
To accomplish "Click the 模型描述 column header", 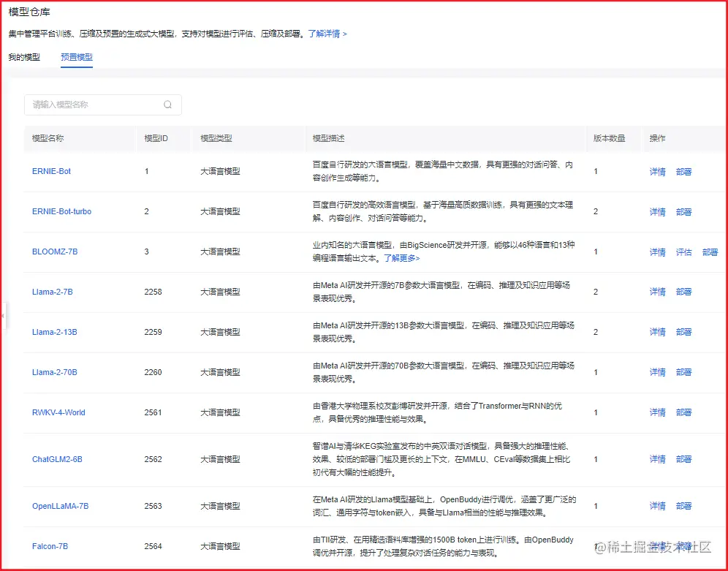I will 329,138.
